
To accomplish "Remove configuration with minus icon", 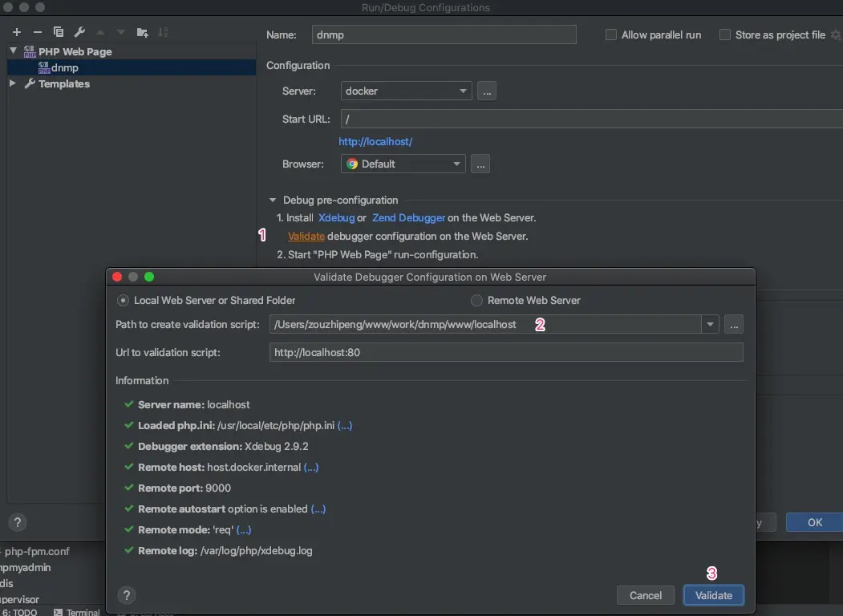I will click(37, 32).
